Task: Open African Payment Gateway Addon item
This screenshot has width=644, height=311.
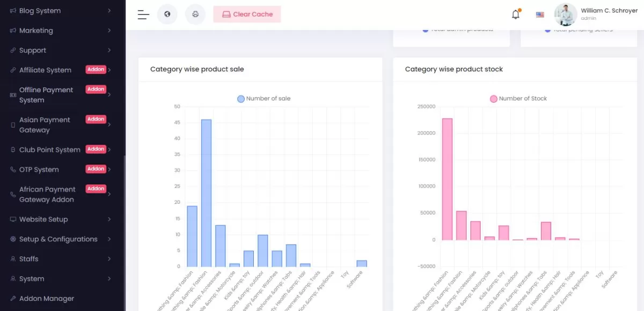Action: pyautogui.click(x=62, y=194)
